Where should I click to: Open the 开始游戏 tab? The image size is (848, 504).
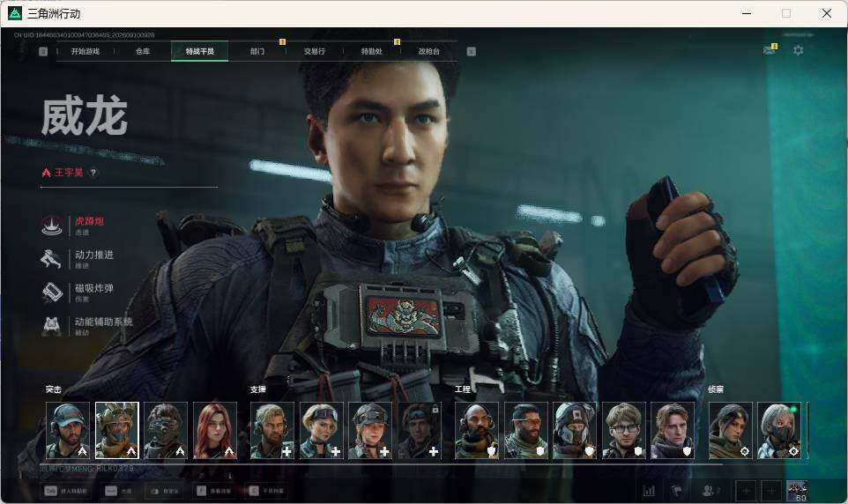coord(86,51)
